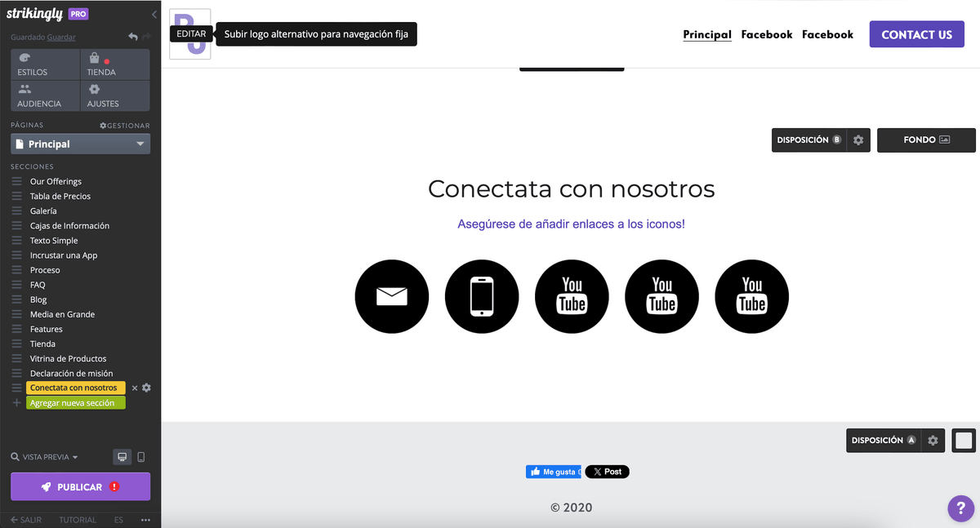
Task: Open the footer background color swatch
Action: [x=964, y=441]
